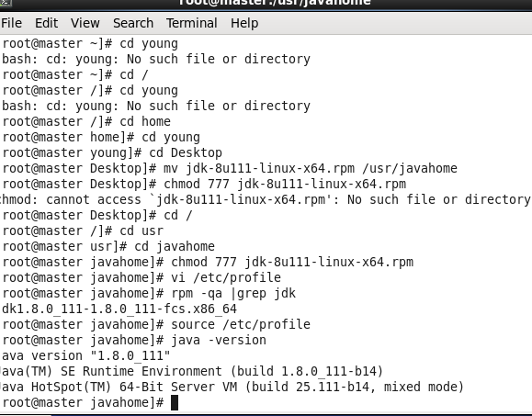This screenshot has height=416, width=532.
Task: Click the 'rpm -qa |grep jdk' command line
Action: click(149, 293)
